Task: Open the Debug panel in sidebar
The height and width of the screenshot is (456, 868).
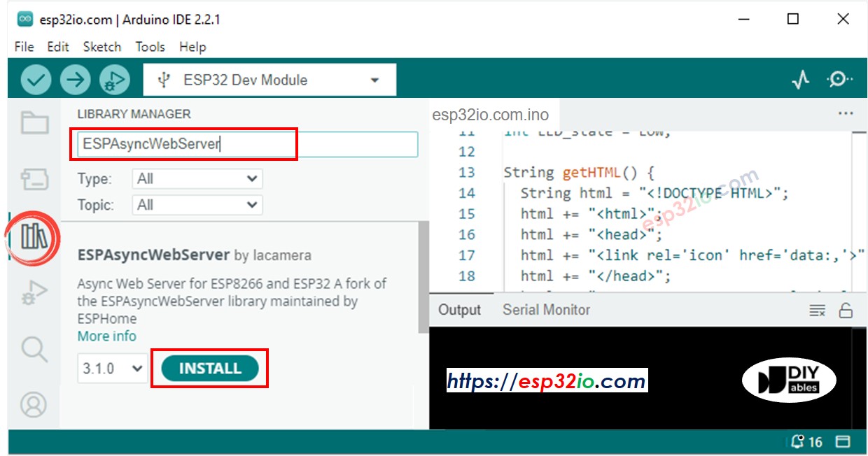Action: [x=34, y=293]
